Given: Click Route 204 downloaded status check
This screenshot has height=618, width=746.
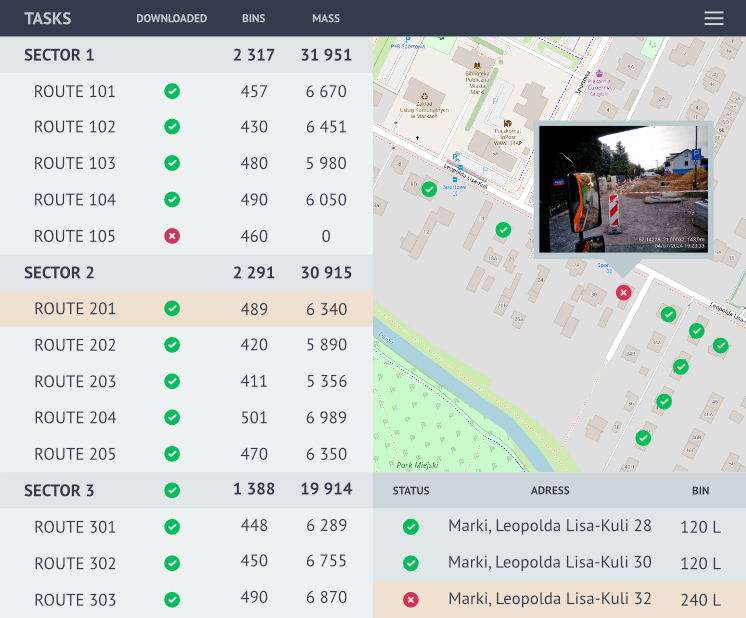Looking at the screenshot, I should point(172,418).
